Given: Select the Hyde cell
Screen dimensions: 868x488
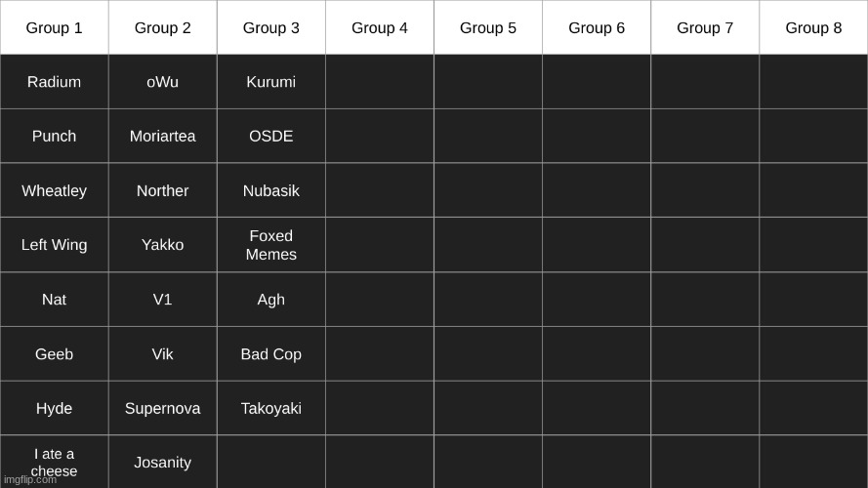Looking at the screenshot, I should point(54,409).
